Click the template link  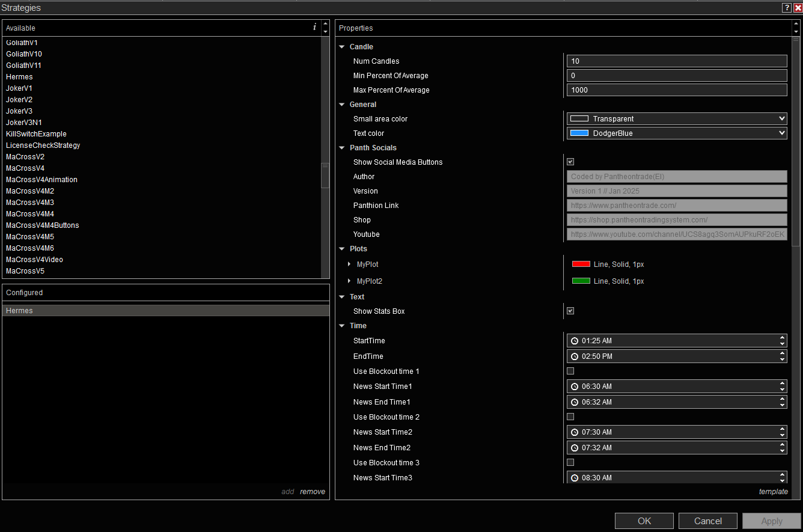coord(773,491)
